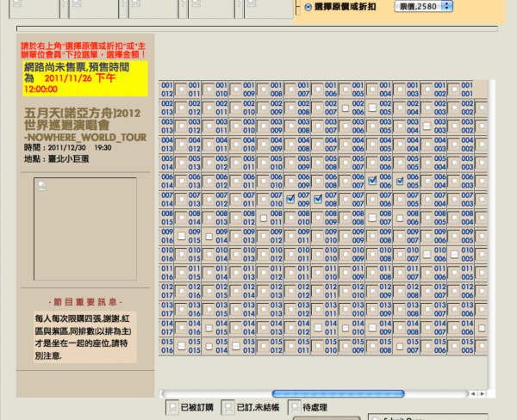Check seat row 008 seat 011
Image resolution: width=517 pixels, height=420 pixels.
(x=263, y=218)
